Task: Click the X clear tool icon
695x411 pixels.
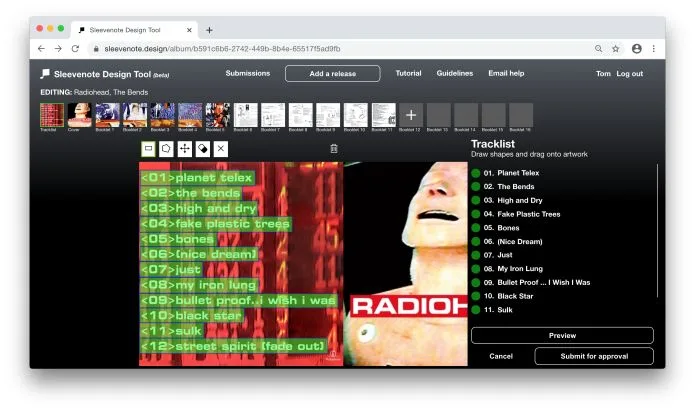Action: [x=221, y=148]
